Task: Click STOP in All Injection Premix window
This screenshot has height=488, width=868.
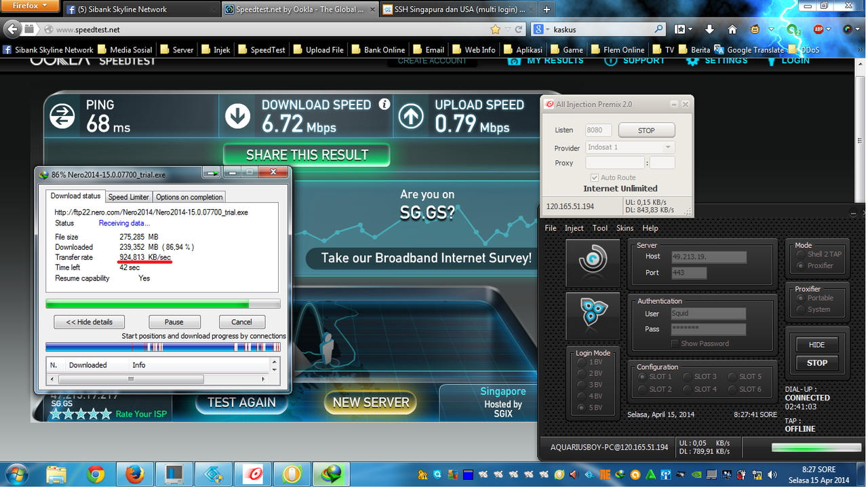Action: coord(646,130)
